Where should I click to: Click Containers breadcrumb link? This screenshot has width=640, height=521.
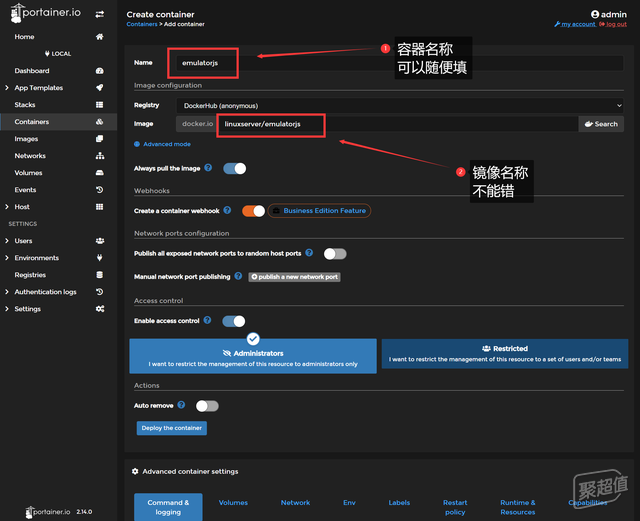click(142, 24)
